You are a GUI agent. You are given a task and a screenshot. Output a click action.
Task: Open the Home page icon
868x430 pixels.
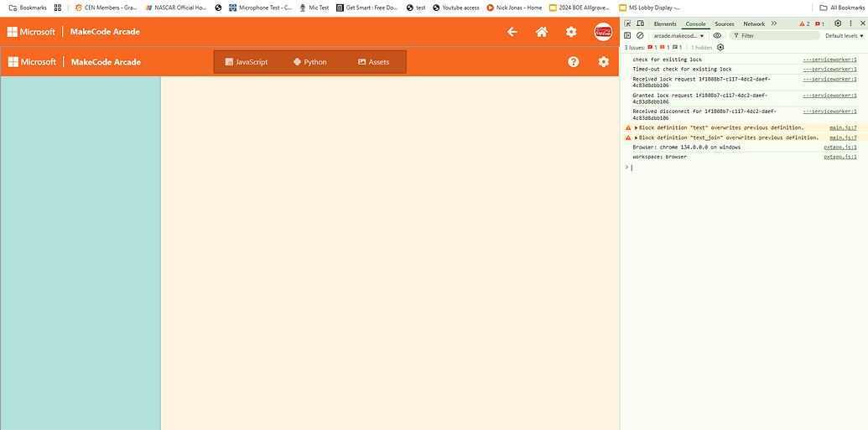[x=542, y=32]
